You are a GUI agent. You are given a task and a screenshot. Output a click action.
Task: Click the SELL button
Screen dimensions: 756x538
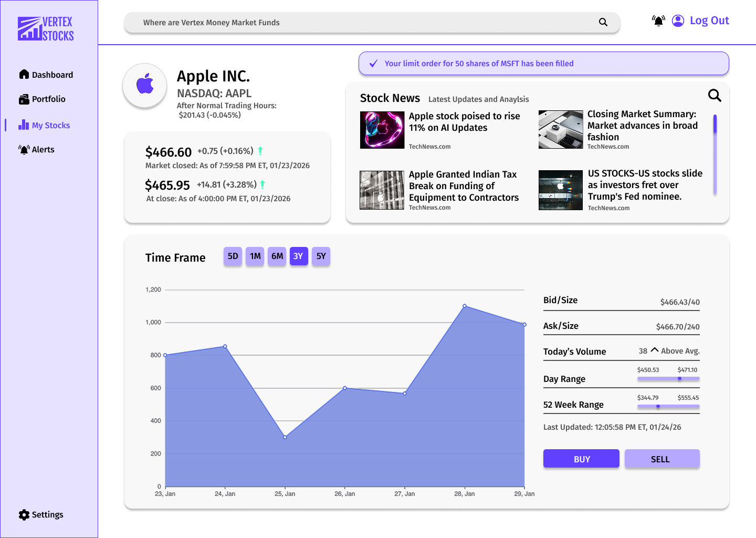click(x=662, y=459)
